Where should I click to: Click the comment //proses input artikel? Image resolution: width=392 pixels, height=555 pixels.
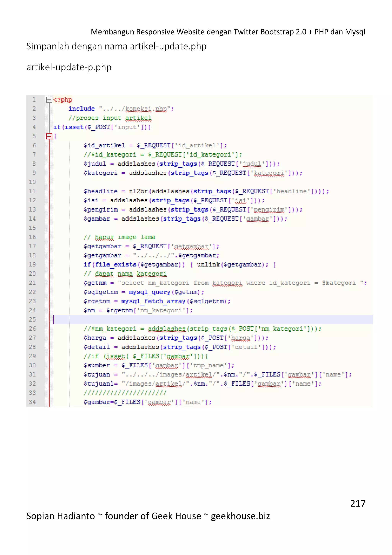[x=110, y=118]
